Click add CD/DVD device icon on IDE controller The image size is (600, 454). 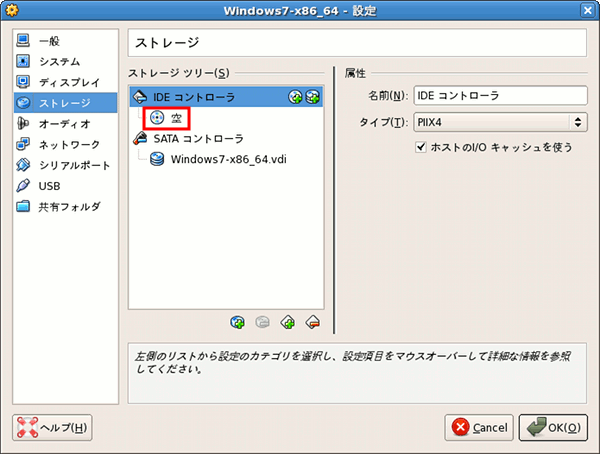pos(295,97)
